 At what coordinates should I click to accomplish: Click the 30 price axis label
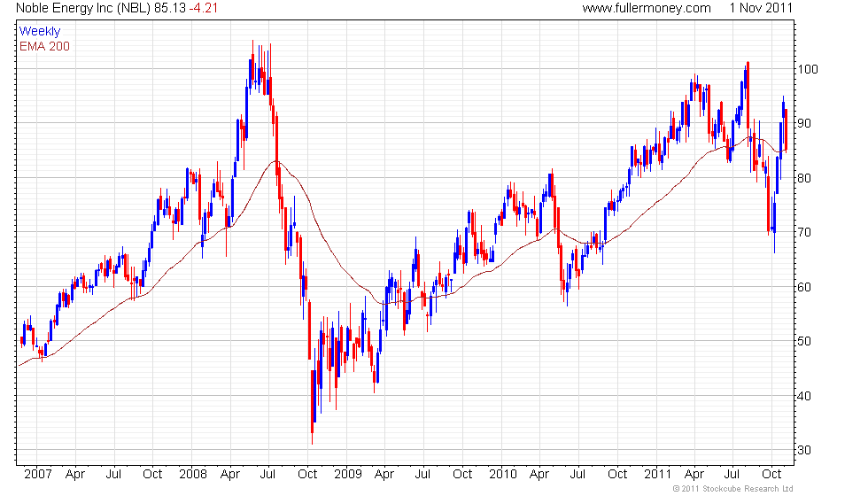[x=804, y=450]
